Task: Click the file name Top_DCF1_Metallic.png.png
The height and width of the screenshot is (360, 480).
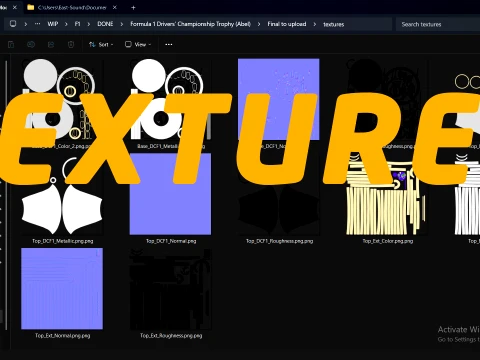Action: 62,241
